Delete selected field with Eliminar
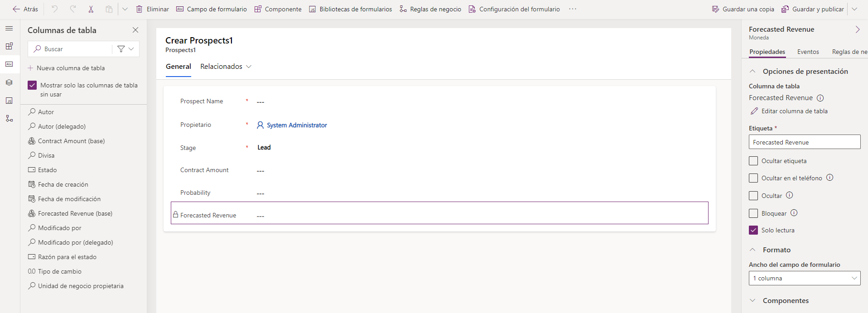Image resolution: width=868 pixels, height=313 pixels. pyautogui.click(x=152, y=9)
